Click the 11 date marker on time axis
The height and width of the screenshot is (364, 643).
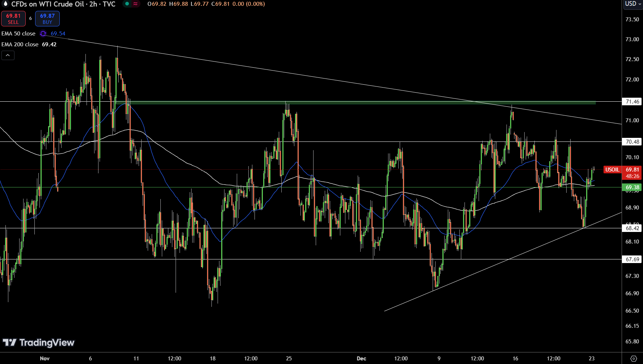136,359
